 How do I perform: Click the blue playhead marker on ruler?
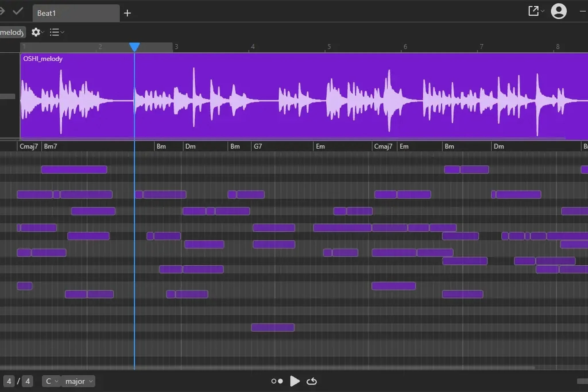(x=134, y=47)
